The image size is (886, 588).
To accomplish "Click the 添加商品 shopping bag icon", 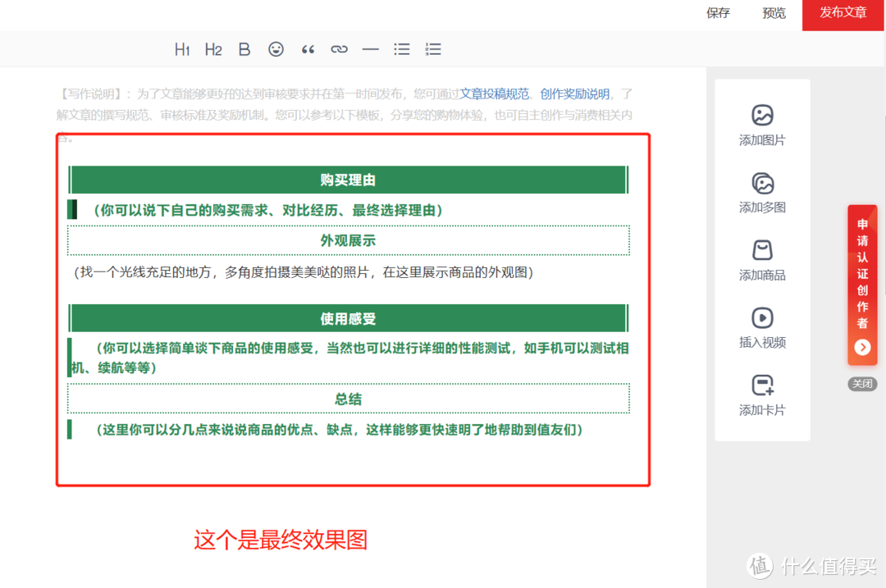I will pyautogui.click(x=762, y=250).
